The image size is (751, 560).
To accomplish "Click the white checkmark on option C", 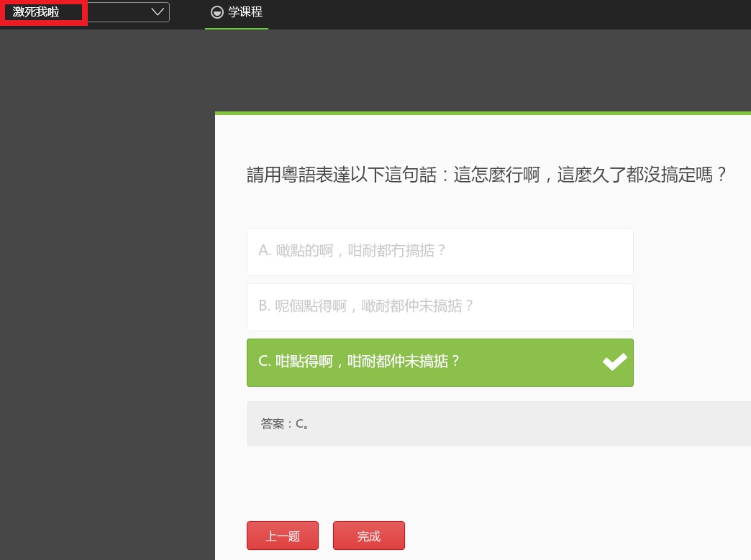I will tap(614, 362).
